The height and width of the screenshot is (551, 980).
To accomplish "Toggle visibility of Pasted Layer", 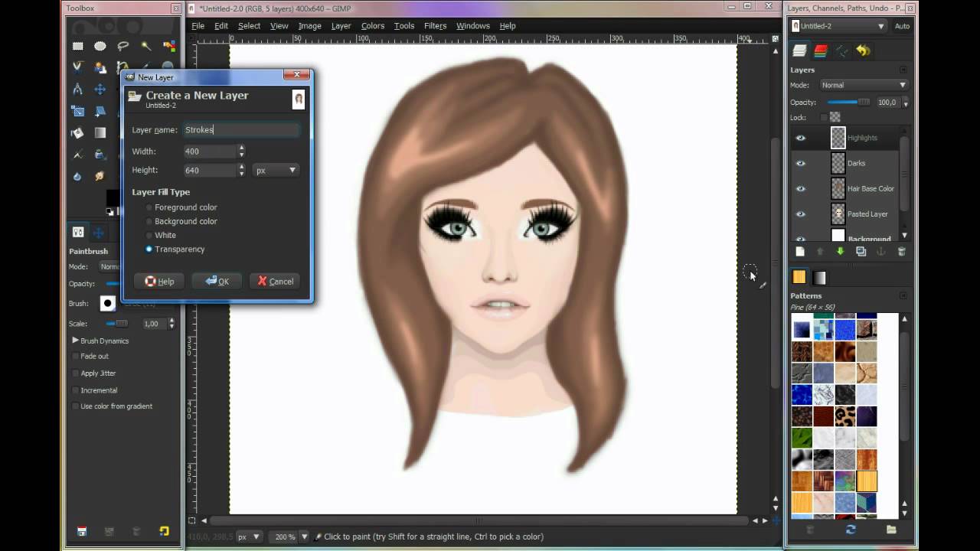I will (x=801, y=214).
